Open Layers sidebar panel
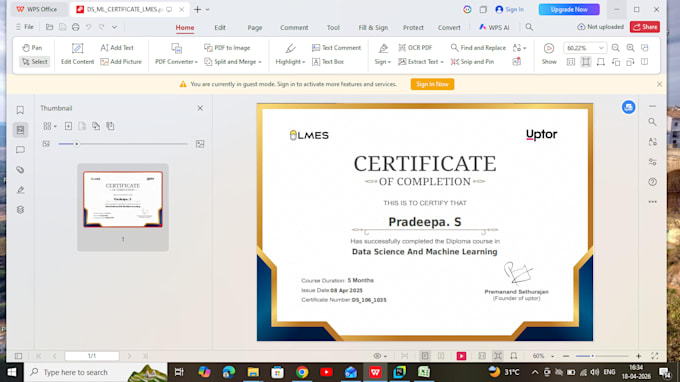 coord(20,210)
